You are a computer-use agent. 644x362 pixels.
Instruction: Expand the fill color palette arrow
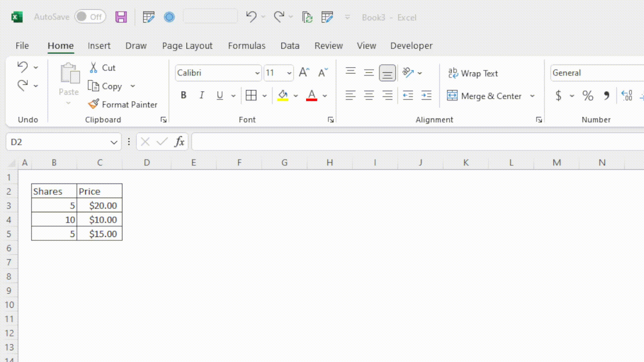(x=296, y=96)
